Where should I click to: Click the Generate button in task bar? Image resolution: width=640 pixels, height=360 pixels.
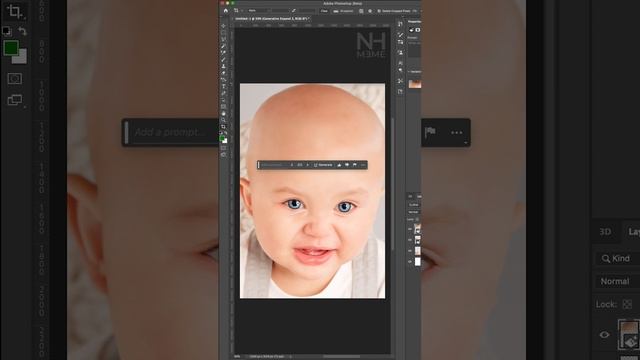[323, 165]
